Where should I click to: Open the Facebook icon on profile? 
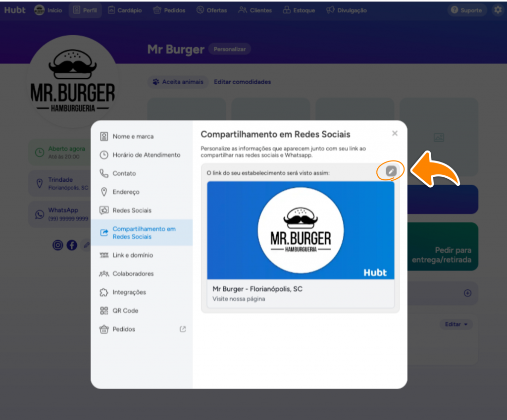[72, 245]
